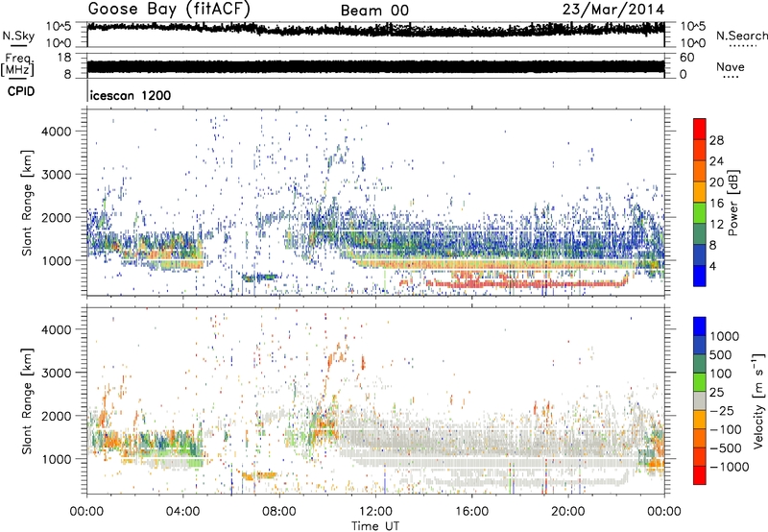Click the "25" tick on Velocity color bar
The image size is (768, 532).
coord(716,392)
